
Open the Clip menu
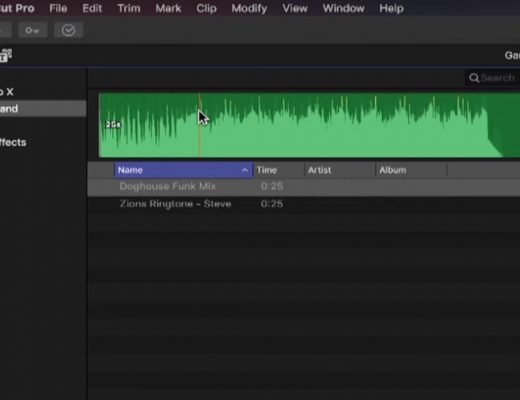pyautogui.click(x=206, y=8)
